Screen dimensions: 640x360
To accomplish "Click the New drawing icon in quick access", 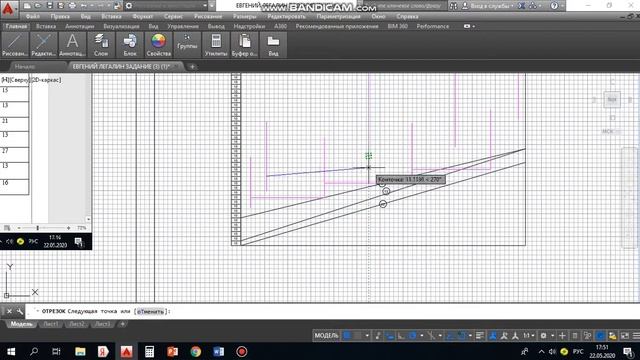I will (x=27, y=6).
